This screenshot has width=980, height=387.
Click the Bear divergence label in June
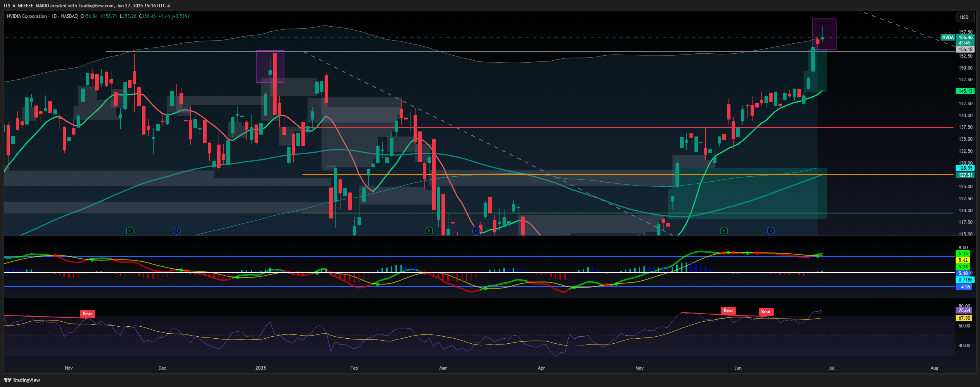(x=766, y=312)
